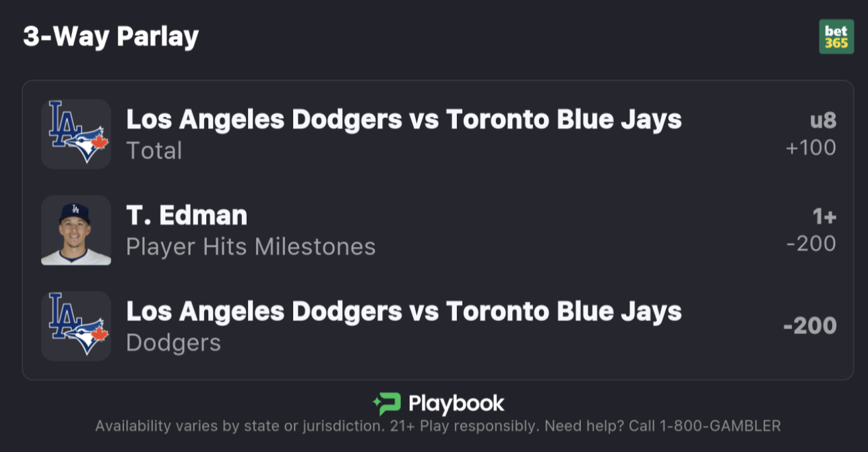The width and height of the screenshot is (868, 452).
Task: Open the matchup title in the Total leg
Action: 404,120
